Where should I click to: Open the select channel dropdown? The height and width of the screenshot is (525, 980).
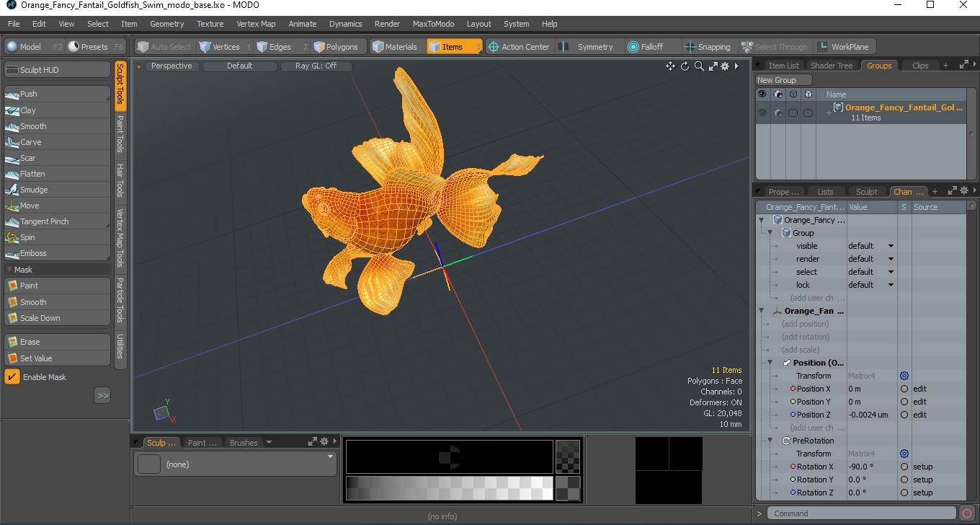(x=871, y=272)
